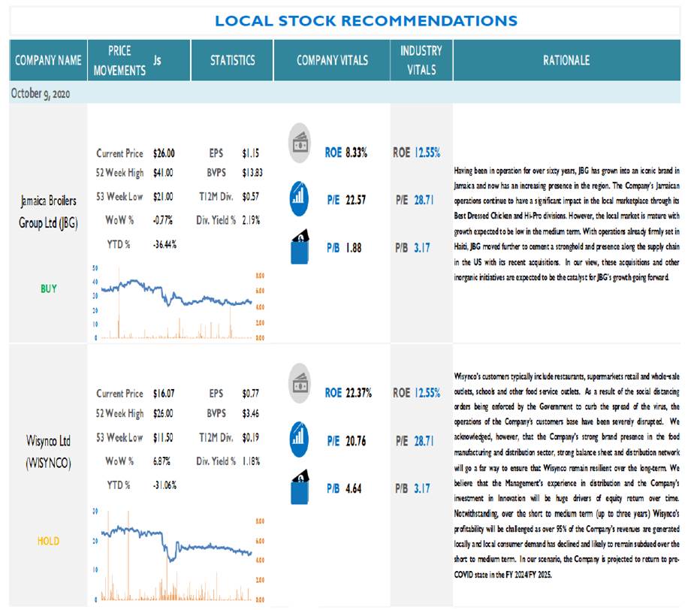This screenshot has width=700, height=610.
Task: Click the bar chart icon beside JBG's P/E 22.57
Action: [x=299, y=199]
